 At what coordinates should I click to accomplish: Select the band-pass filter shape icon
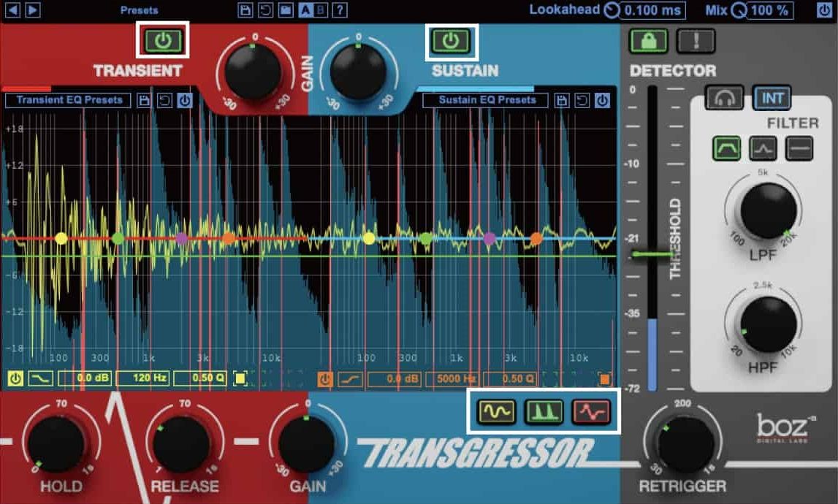[x=726, y=148]
